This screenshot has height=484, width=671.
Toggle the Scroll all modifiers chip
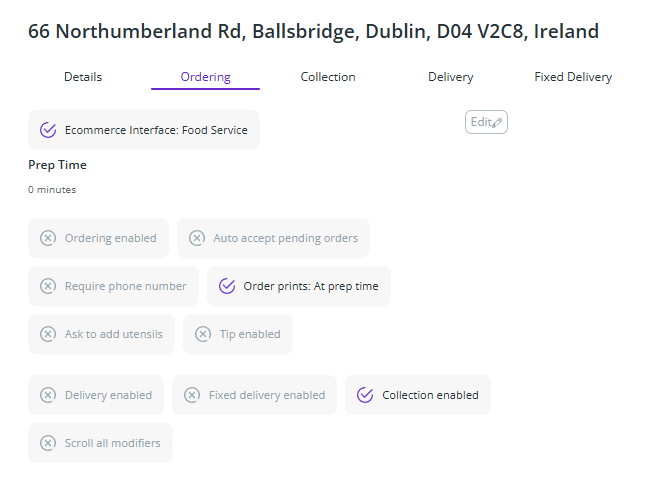click(x=100, y=443)
